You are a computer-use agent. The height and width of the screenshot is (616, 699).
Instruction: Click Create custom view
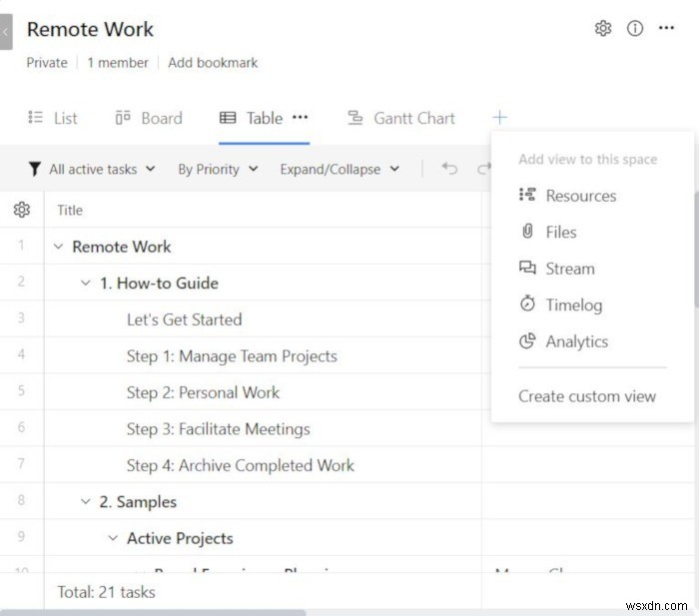[x=587, y=396]
